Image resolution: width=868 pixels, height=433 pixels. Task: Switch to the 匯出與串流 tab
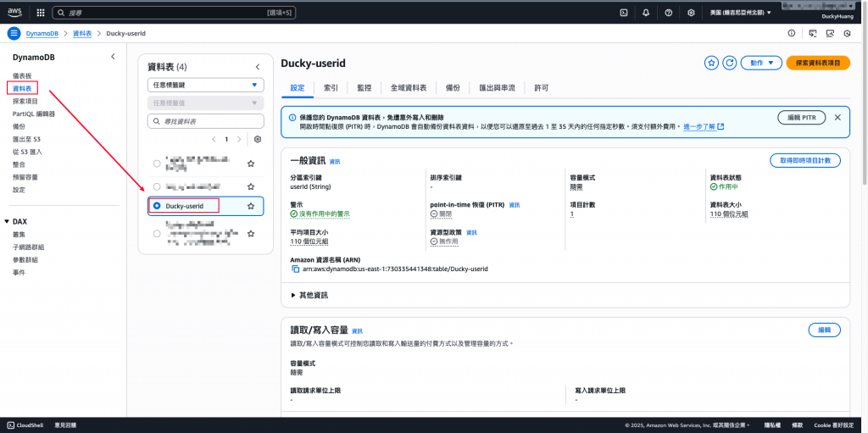497,87
